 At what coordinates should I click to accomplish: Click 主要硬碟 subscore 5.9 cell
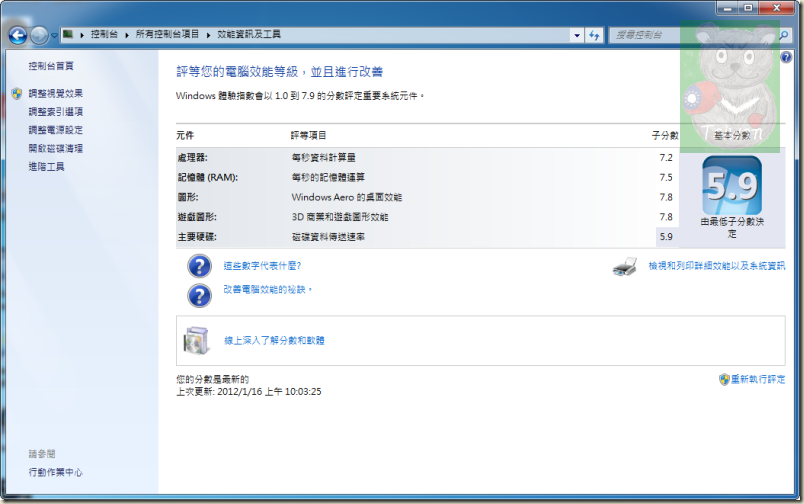click(x=667, y=237)
